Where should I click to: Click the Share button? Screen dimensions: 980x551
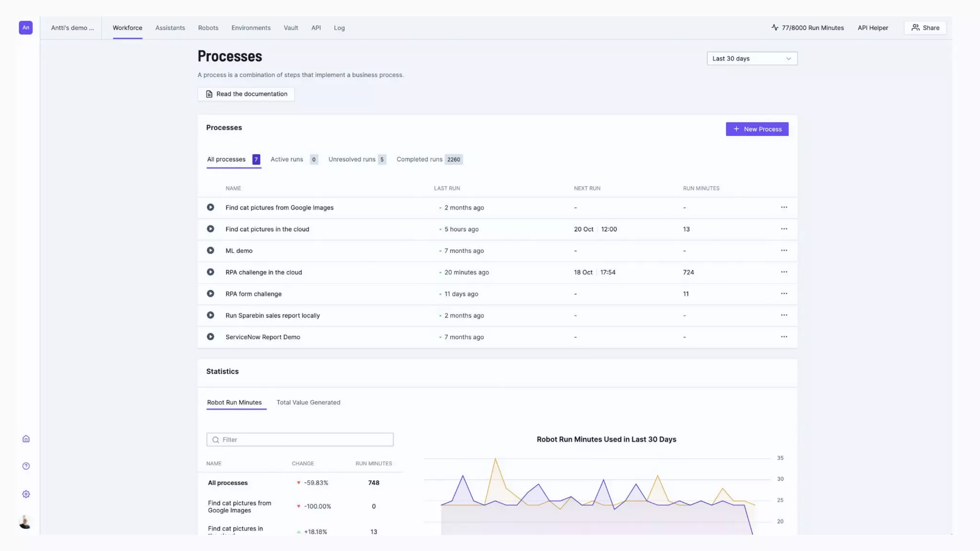click(x=925, y=28)
